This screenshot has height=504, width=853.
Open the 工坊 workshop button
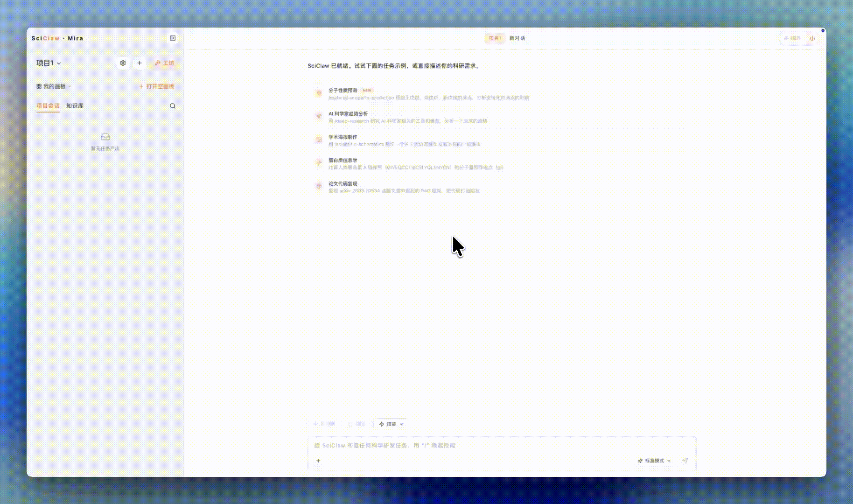pos(164,63)
